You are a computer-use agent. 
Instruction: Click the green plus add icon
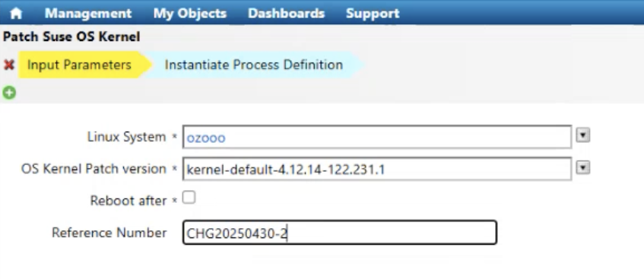[x=9, y=93]
